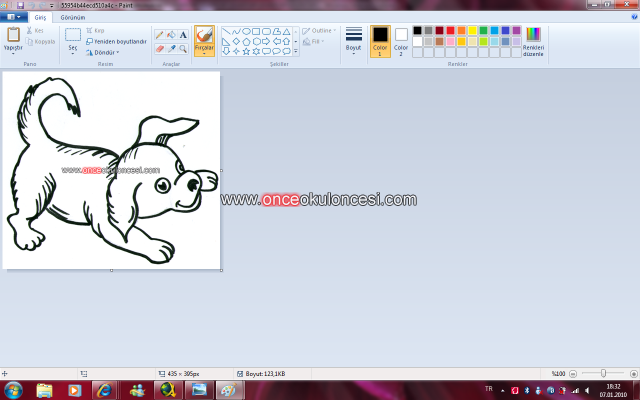Choose the Curve shape
The width and height of the screenshot is (640, 400).
pyautogui.click(x=236, y=31)
